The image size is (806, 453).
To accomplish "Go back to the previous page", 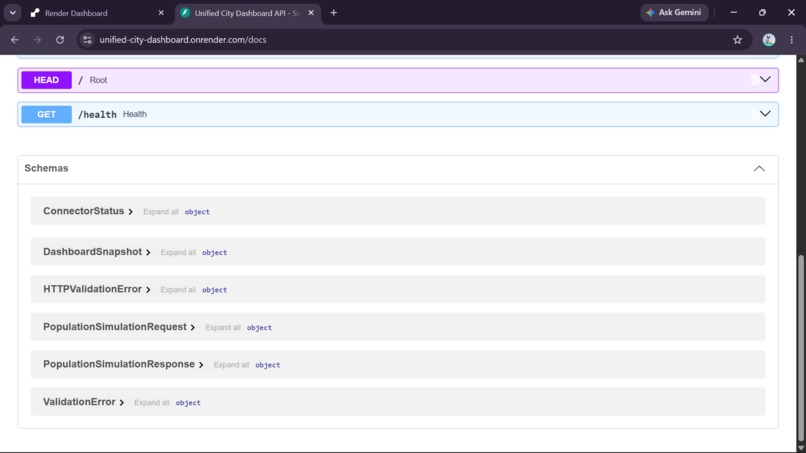I will pos(14,40).
